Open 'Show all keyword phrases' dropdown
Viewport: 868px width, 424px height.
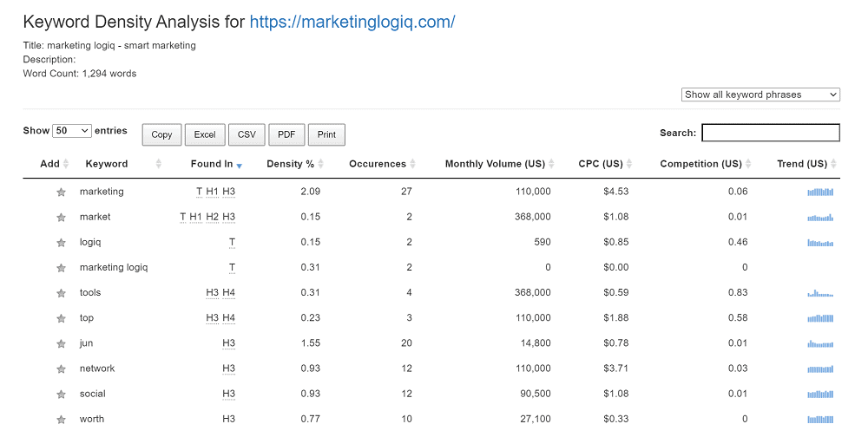[x=760, y=95]
